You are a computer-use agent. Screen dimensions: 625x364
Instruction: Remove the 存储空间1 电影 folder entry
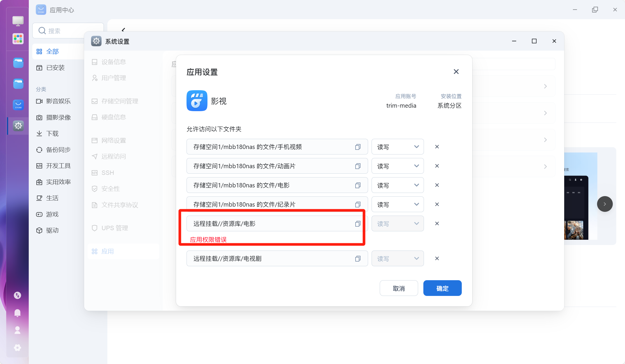point(437,185)
